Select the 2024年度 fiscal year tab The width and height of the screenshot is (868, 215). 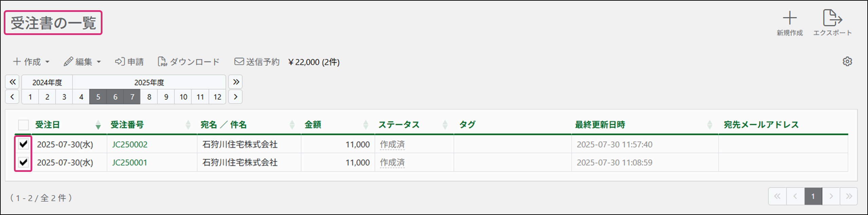point(47,83)
